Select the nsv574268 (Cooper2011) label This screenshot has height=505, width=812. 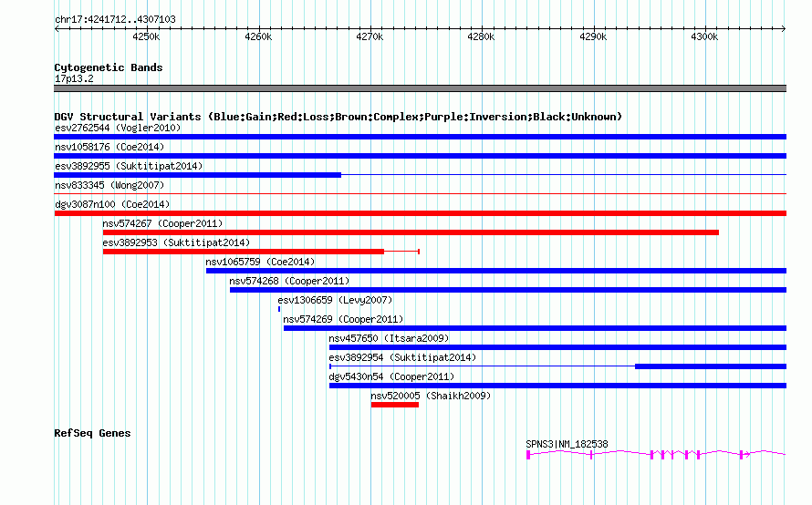click(x=289, y=281)
